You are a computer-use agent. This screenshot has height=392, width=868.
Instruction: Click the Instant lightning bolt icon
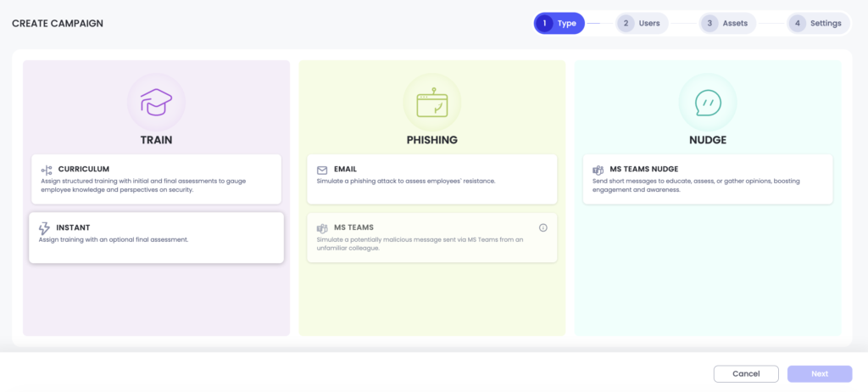45,228
